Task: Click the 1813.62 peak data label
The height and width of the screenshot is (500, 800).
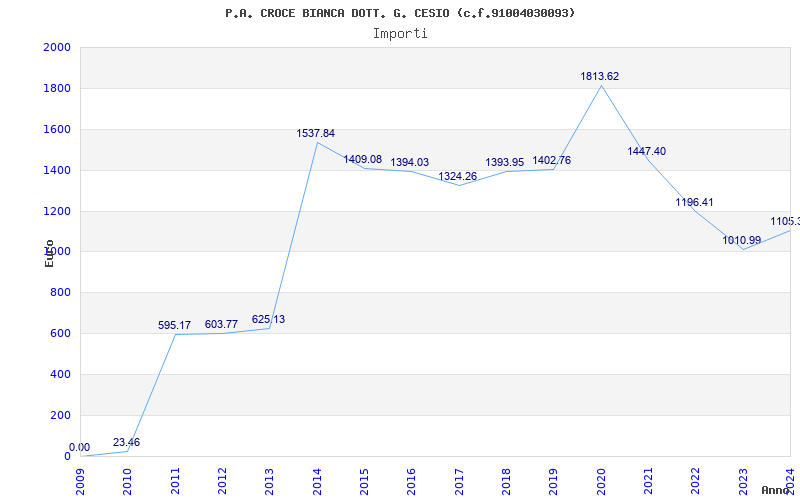Action: pos(599,77)
